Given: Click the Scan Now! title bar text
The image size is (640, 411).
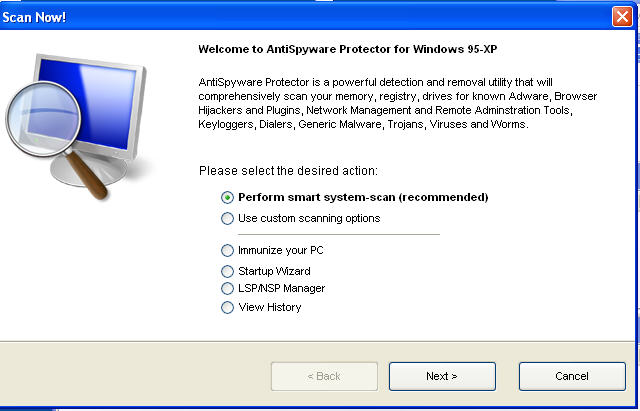Looking at the screenshot, I should (34, 17).
